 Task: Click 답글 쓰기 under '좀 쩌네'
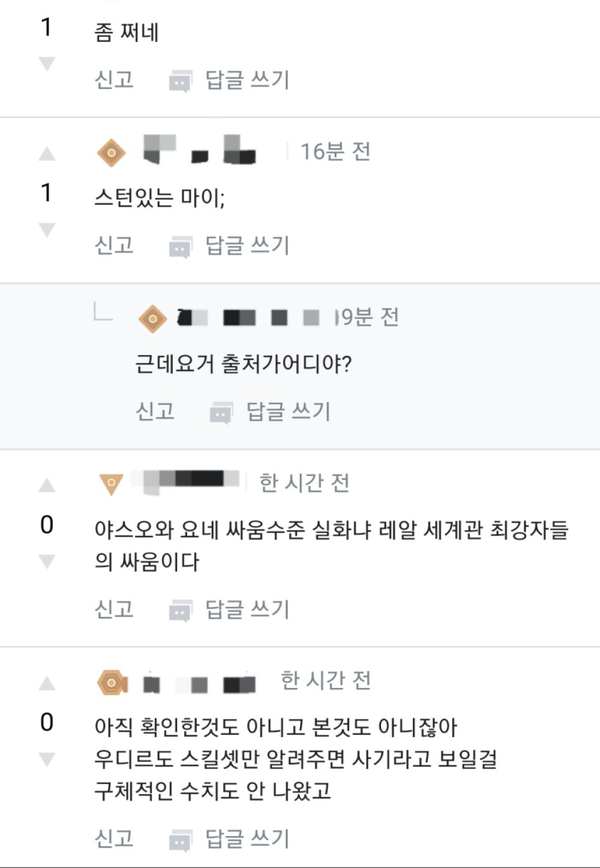click(x=247, y=80)
